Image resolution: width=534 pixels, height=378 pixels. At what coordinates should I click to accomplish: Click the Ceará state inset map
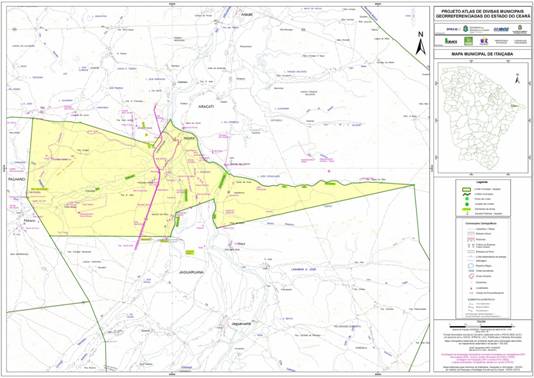coord(483,117)
